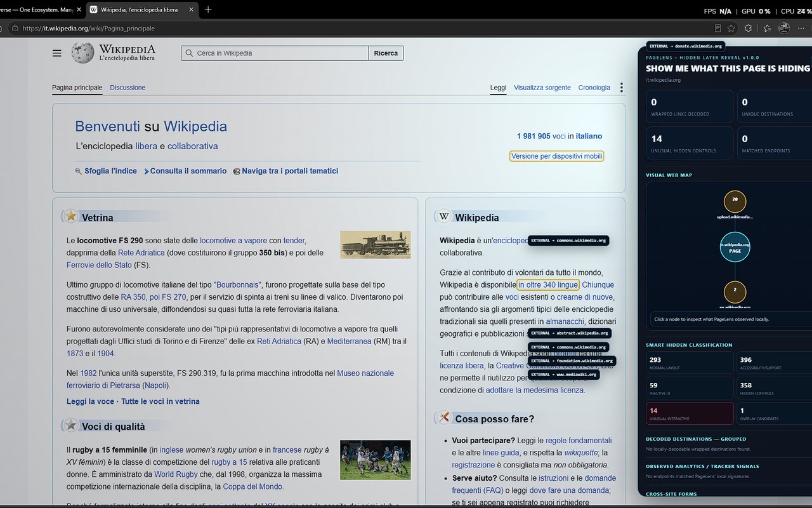812x508 pixels.
Task: Open the Wikipedia hamburger main menu
Action: coord(57,53)
